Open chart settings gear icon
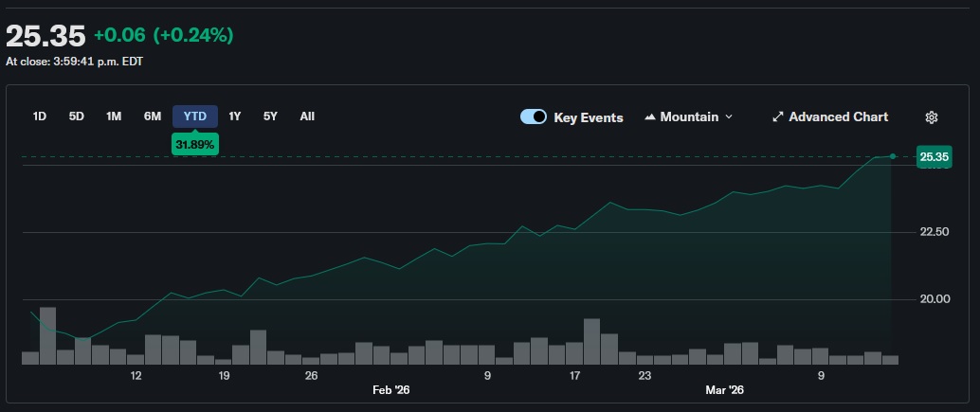Viewport: 980px width, 412px height. [x=932, y=117]
